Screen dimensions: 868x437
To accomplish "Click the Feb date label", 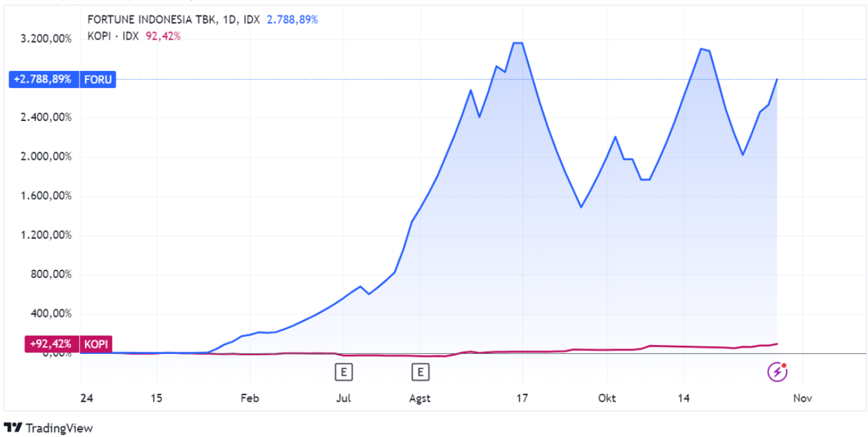I will [250, 398].
